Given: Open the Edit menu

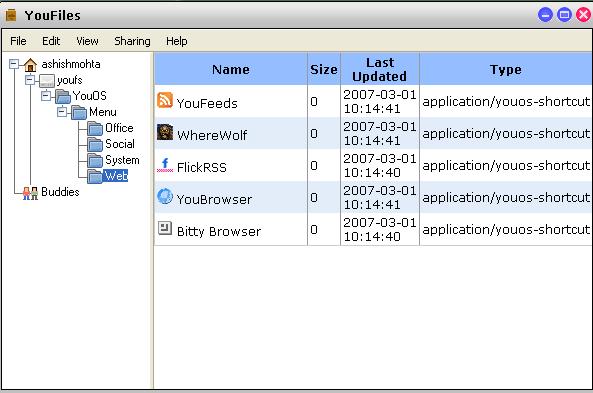Looking at the screenshot, I should (x=51, y=41).
